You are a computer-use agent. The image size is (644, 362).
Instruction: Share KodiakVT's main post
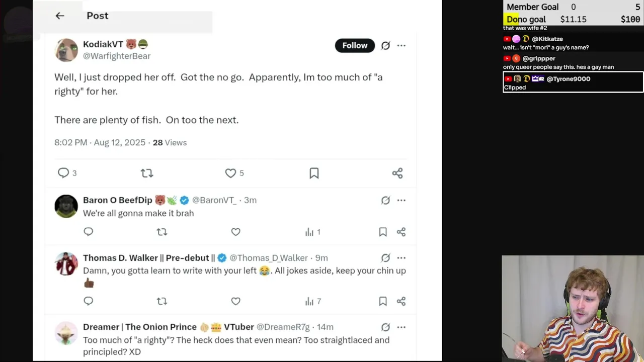click(x=397, y=173)
